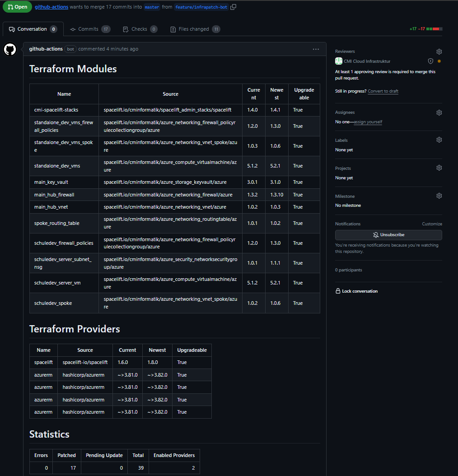
Task: Select the Total value 39 cell
Action: coord(138,468)
